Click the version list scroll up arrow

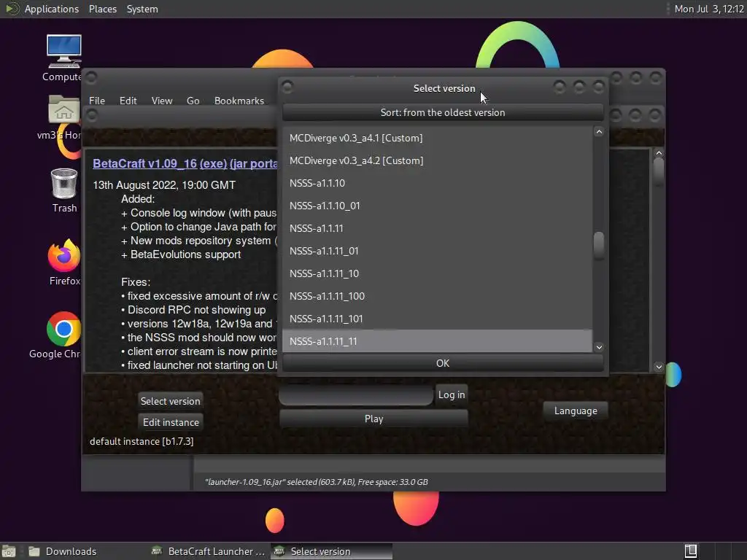599,132
